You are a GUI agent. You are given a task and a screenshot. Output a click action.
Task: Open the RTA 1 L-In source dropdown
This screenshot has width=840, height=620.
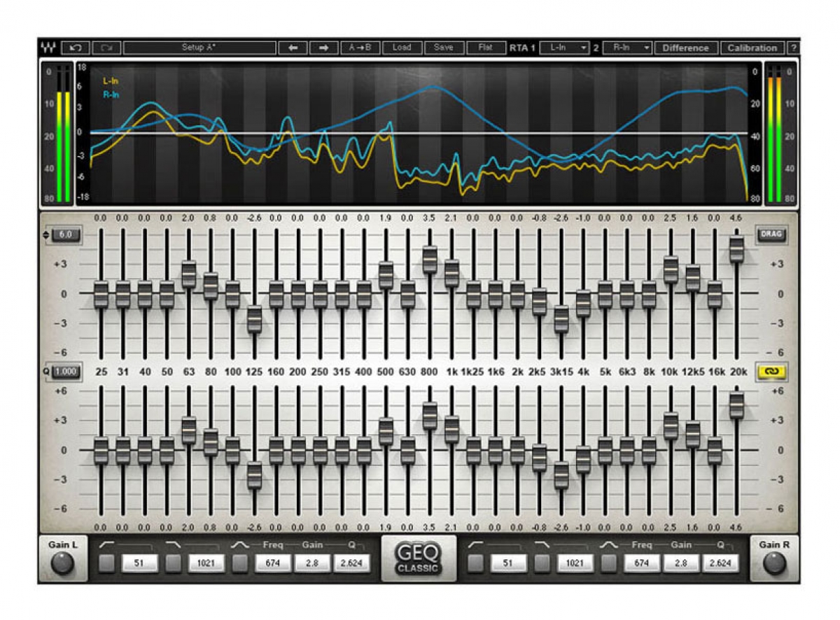564,48
